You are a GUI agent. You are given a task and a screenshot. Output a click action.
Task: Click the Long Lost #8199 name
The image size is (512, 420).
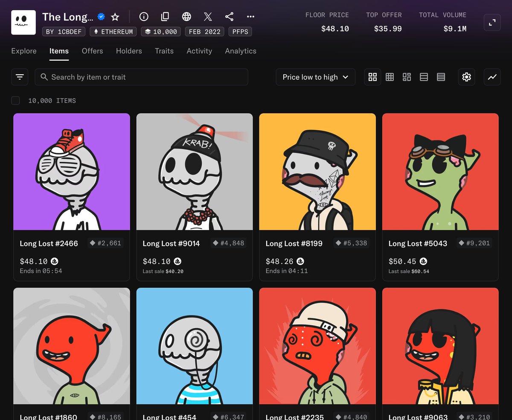click(294, 244)
